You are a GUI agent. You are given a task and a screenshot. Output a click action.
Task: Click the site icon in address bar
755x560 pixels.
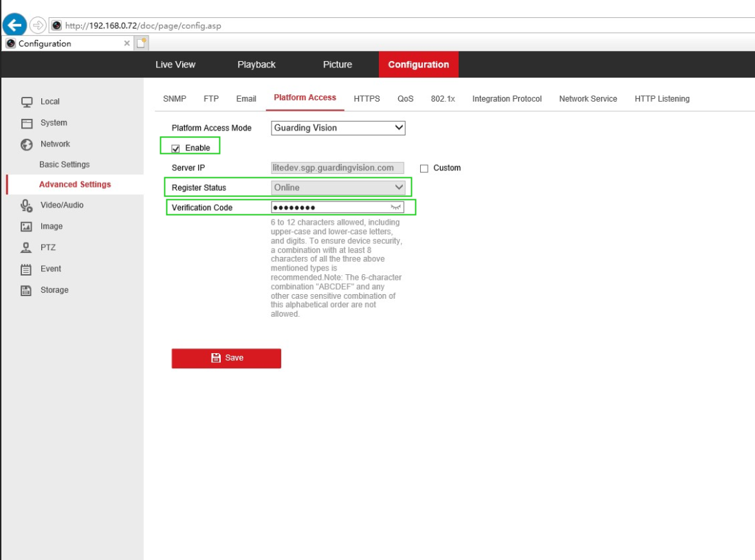[57, 25]
